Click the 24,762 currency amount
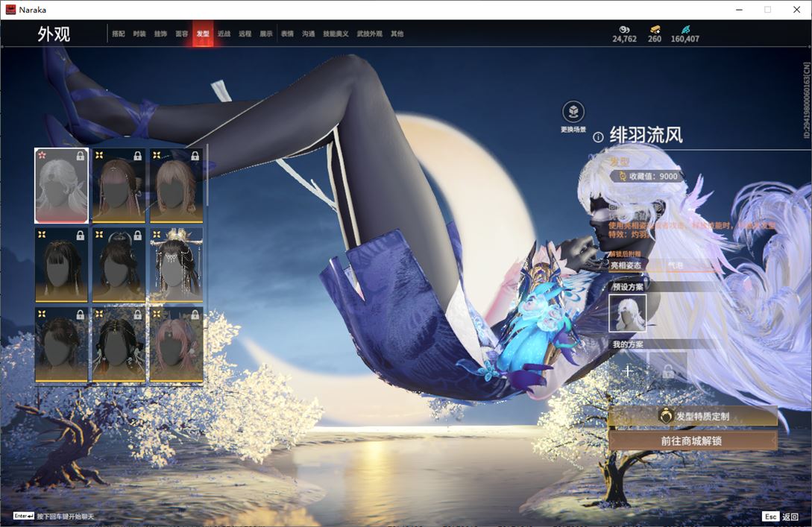The height and width of the screenshot is (527, 812). pyautogui.click(x=625, y=39)
